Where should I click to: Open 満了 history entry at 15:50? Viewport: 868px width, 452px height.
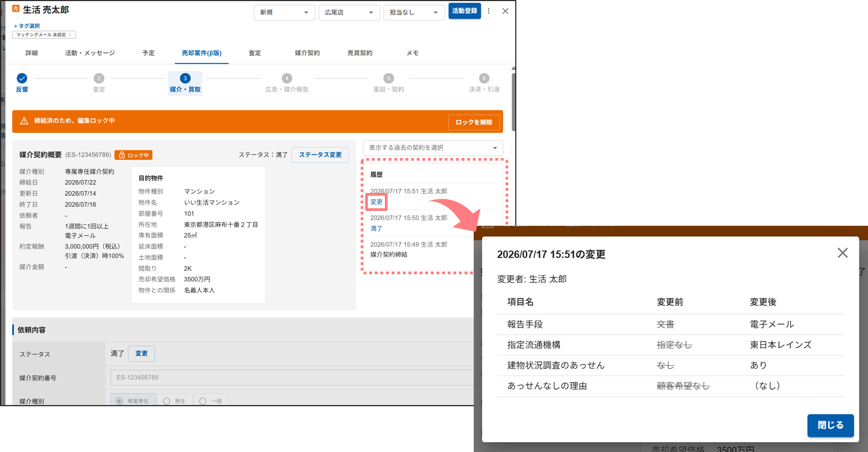376,228
